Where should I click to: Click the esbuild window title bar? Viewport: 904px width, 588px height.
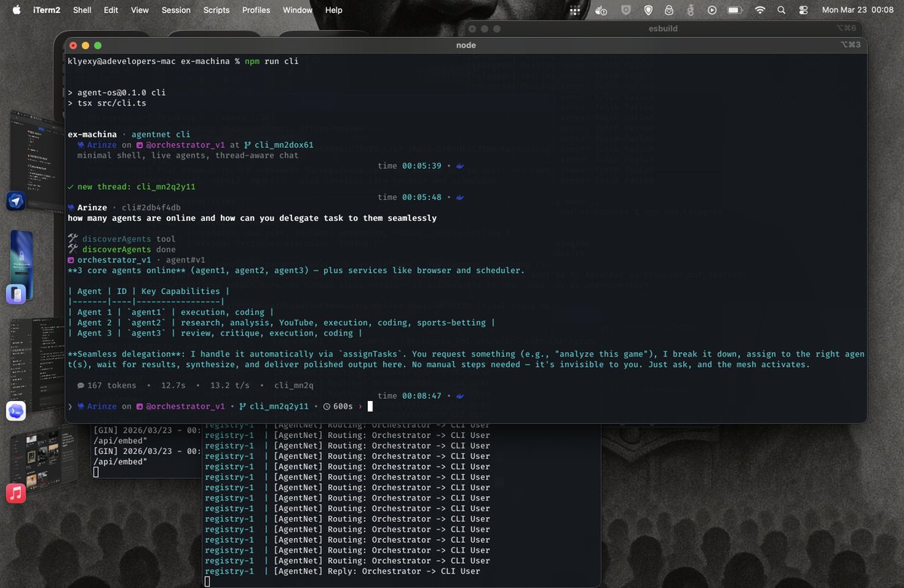click(x=663, y=28)
